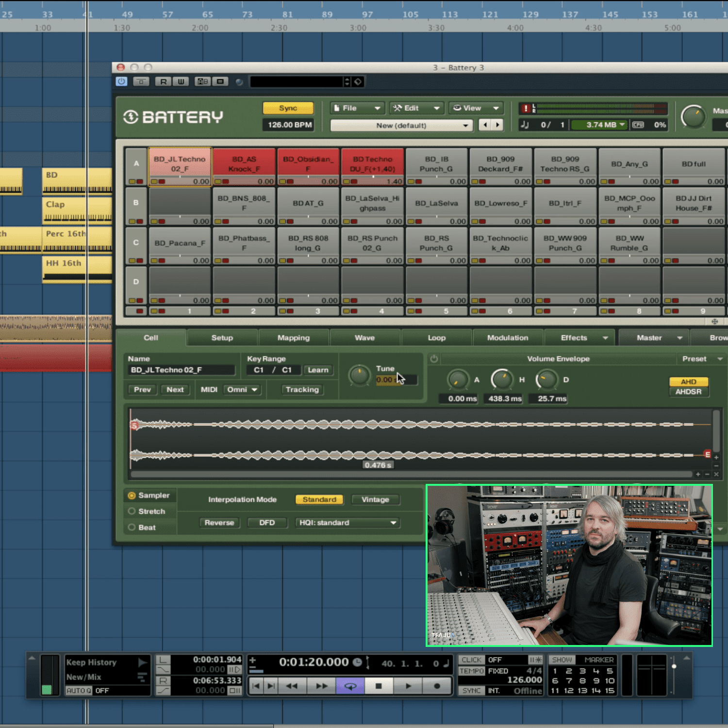Select the AHDSR envelope mode

[689, 392]
